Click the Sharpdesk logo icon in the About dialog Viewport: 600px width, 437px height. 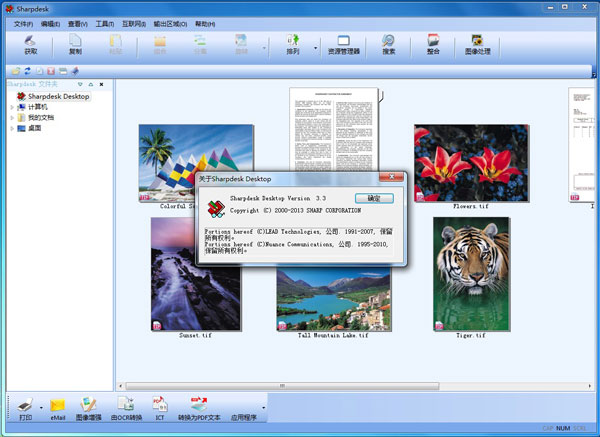216,209
